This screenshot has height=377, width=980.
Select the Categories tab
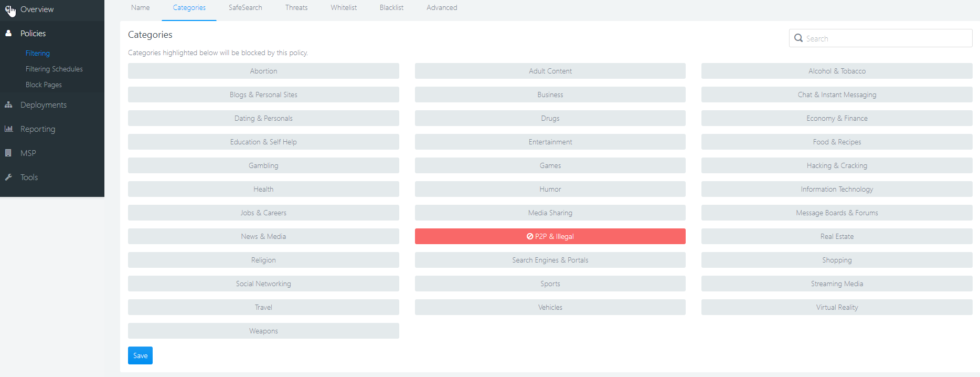(189, 8)
